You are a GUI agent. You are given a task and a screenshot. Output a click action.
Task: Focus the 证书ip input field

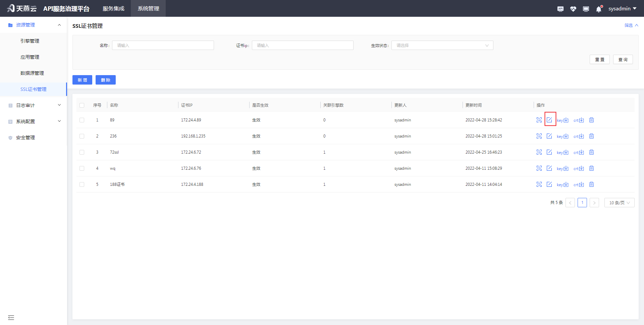click(303, 46)
